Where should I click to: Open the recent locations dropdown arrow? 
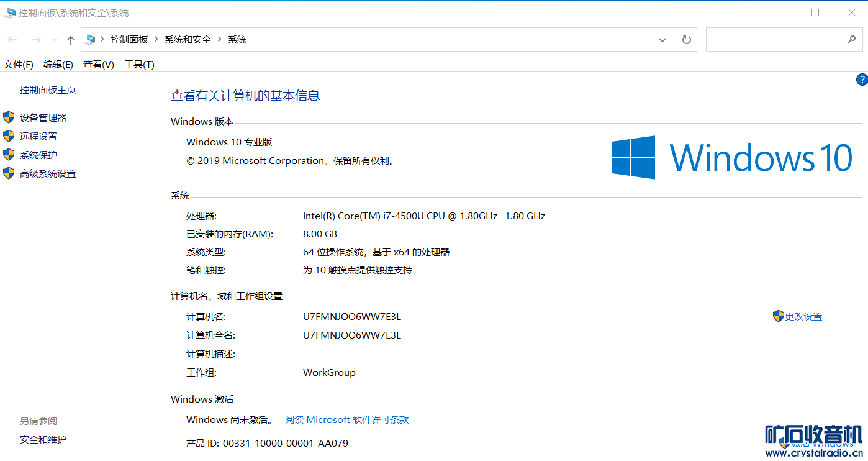(55, 40)
